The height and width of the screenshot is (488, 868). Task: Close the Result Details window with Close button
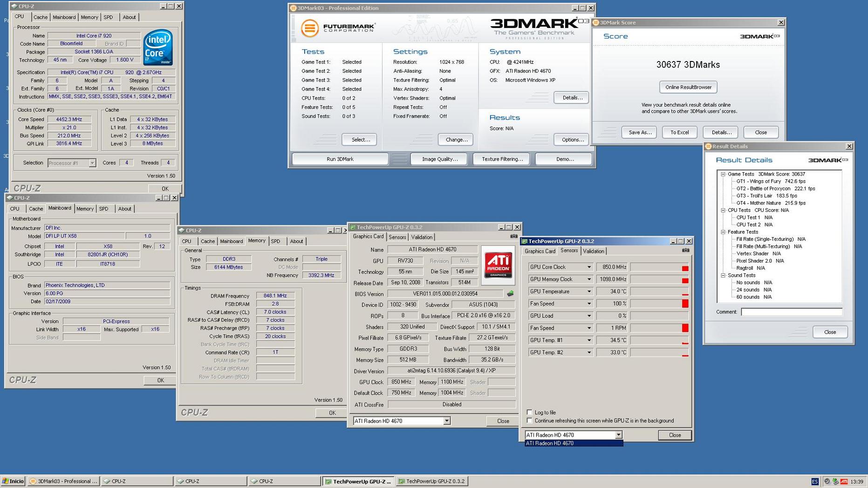point(830,332)
